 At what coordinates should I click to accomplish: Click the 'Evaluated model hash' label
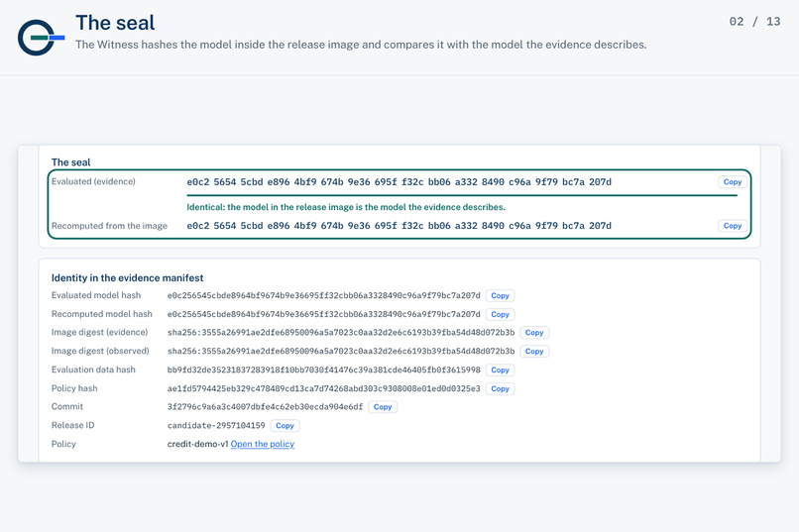[96, 295]
